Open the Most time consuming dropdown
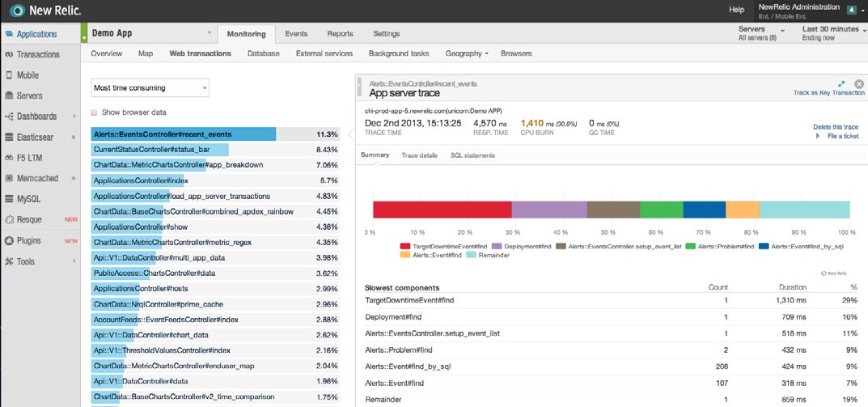 pos(150,87)
